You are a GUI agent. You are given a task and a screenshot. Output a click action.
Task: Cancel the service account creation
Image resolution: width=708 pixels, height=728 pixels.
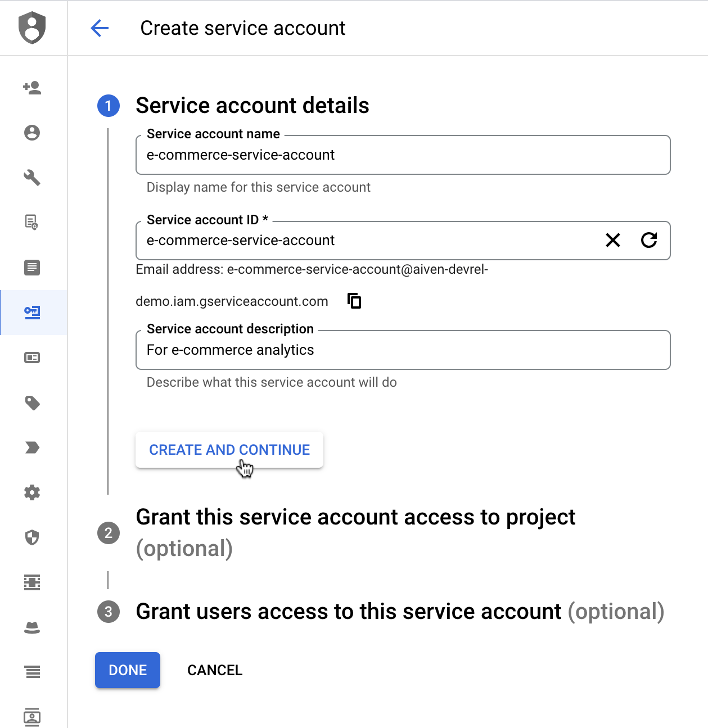click(214, 670)
